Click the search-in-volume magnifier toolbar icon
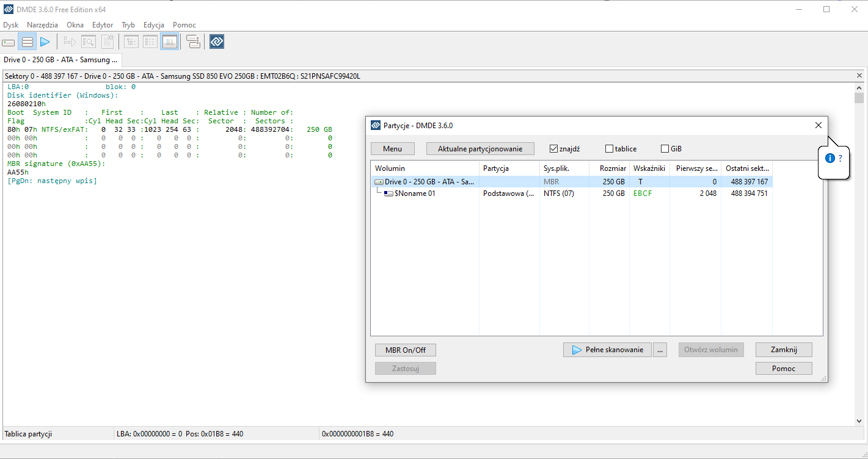The width and height of the screenshot is (868, 459). 89,42
